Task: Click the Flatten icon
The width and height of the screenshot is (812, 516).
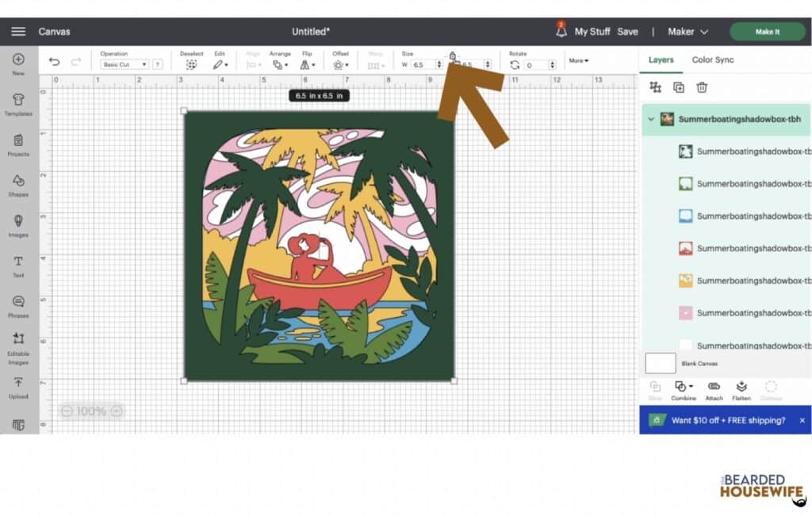Action: point(741,390)
